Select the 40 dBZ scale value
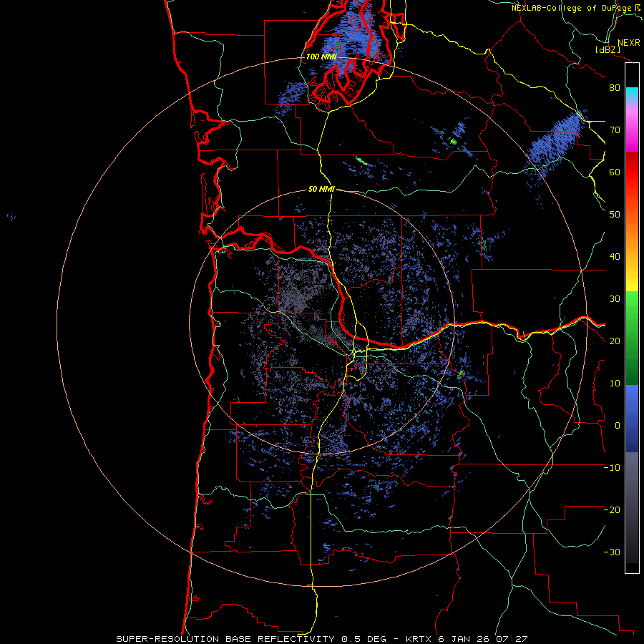Screen dimensions: 644x644 click(x=615, y=257)
